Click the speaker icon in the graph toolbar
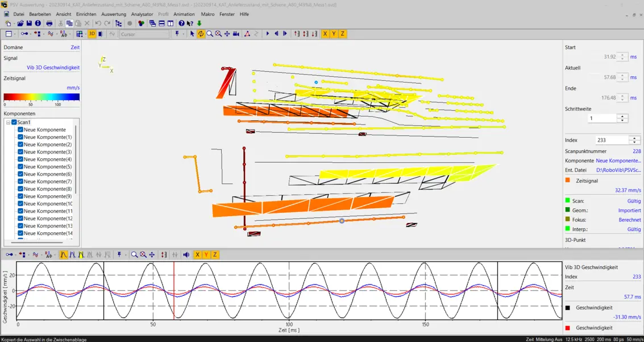Image resolution: width=644 pixels, height=342 pixels. pos(186,255)
